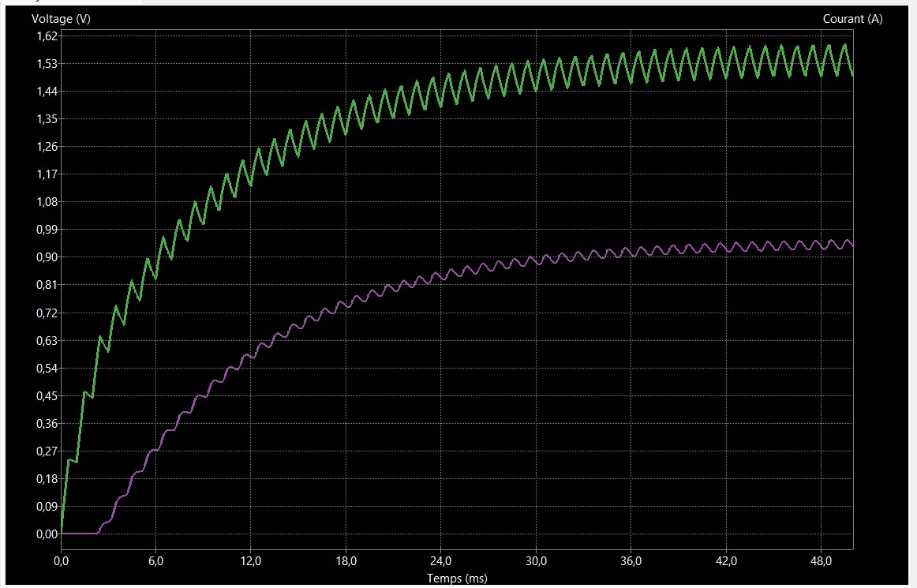Viewport: 917px width, 588px height.
Task: Click the Temps (ms) axis label
Action: point(457,578)
